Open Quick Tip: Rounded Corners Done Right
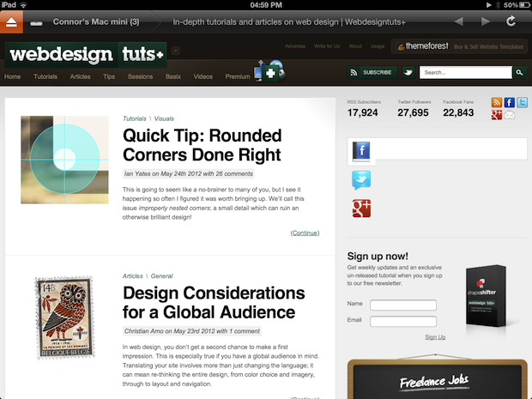The height and width of the screenshot is (399, 532). click(203, 145)
